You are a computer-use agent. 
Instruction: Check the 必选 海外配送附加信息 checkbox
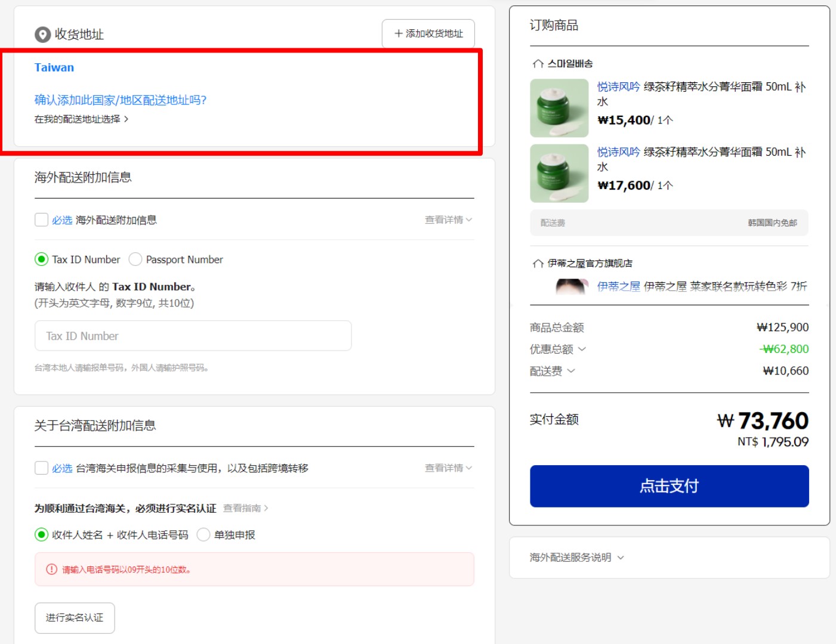41,219
